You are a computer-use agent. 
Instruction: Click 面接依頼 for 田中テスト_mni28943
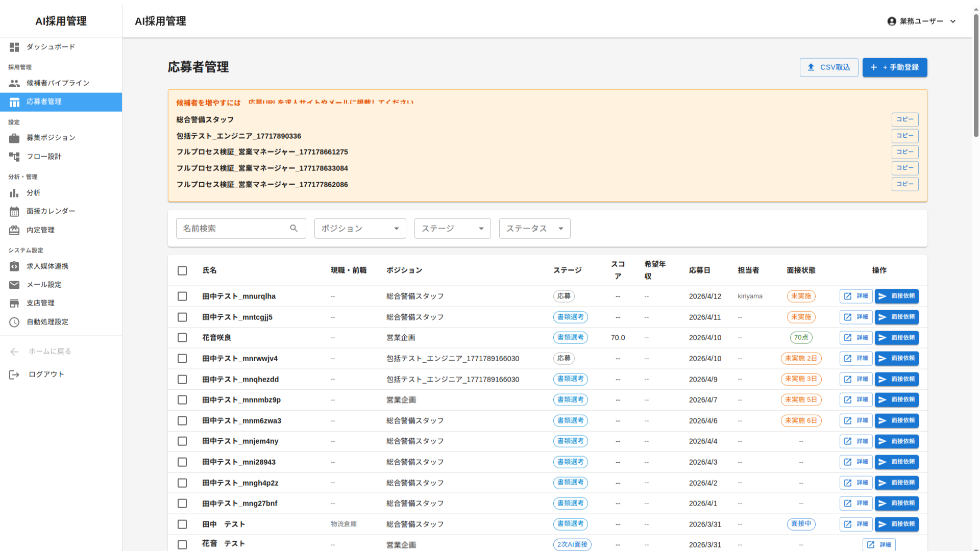pyautogui.click(x=897, y=462)
